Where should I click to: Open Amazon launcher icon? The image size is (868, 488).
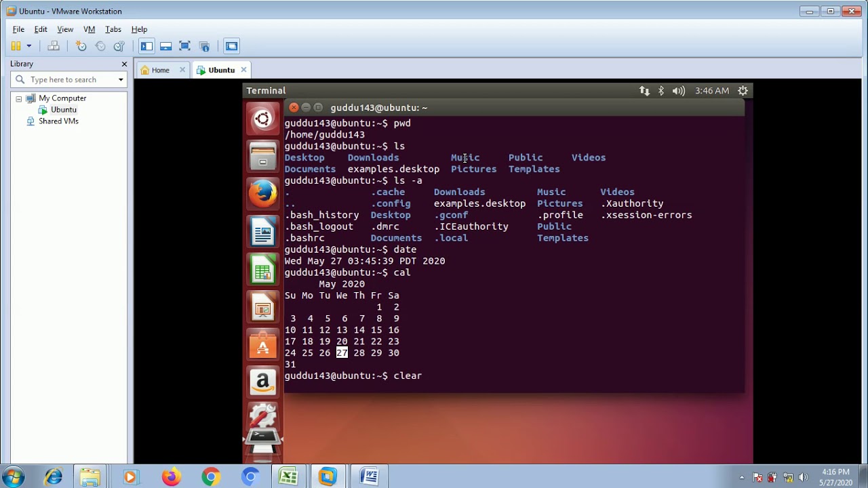coord(262,382)
